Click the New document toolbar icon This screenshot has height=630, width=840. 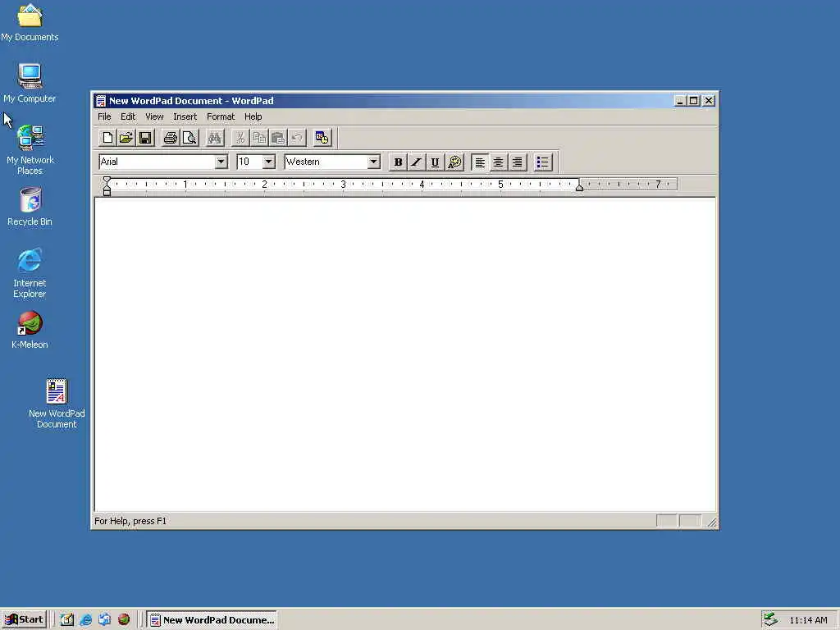[107, 138]
